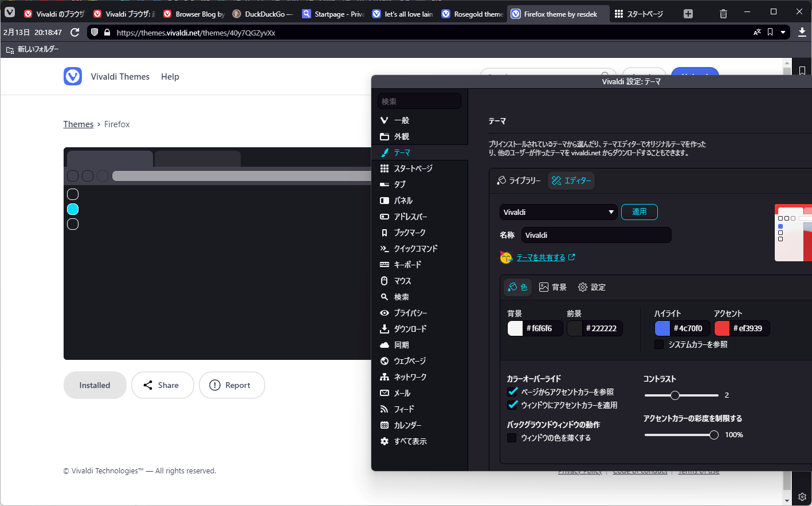Select the 背景 editor tab
812x506 pixels.
click(x=552, y=287)
